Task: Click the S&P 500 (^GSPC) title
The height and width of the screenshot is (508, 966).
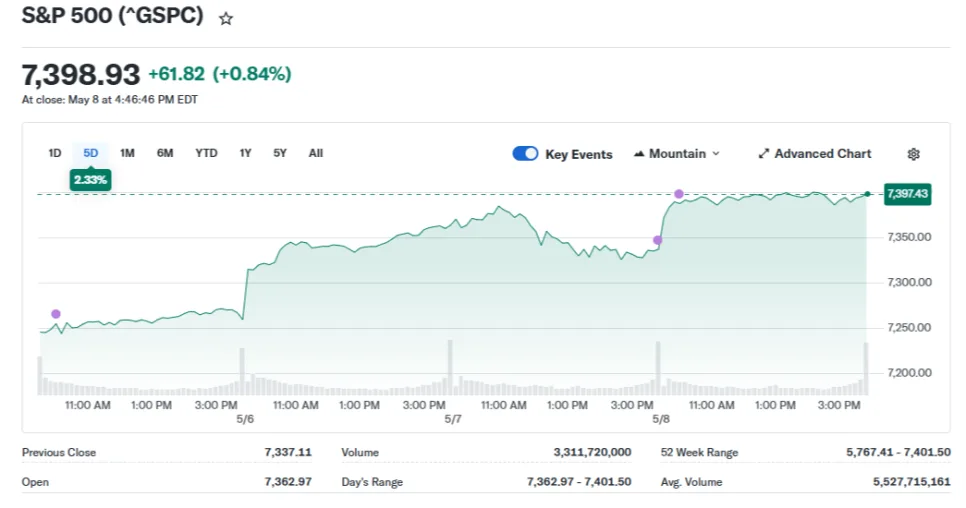Action: coord(113,15)
